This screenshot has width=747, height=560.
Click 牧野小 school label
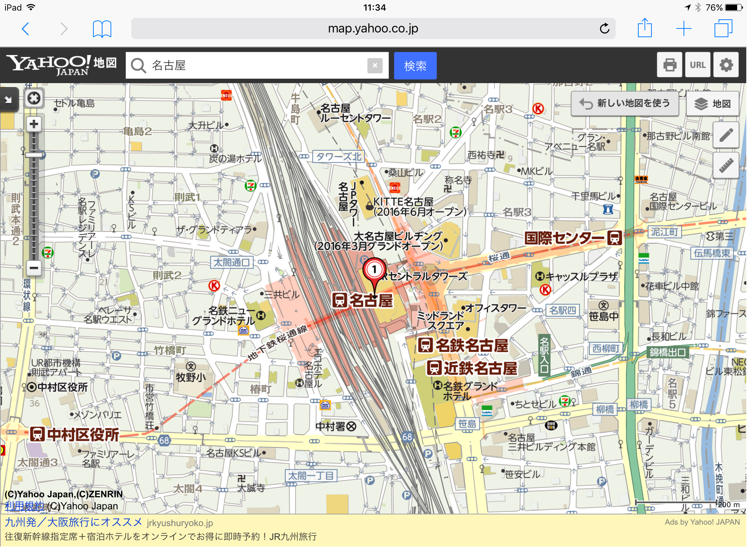point(191,377)
